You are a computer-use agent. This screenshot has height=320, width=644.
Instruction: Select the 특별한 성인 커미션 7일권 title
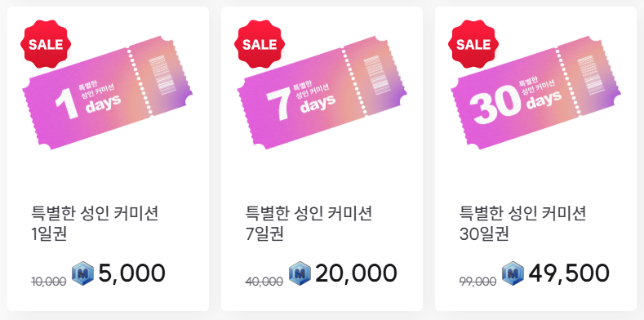(309, 224)
